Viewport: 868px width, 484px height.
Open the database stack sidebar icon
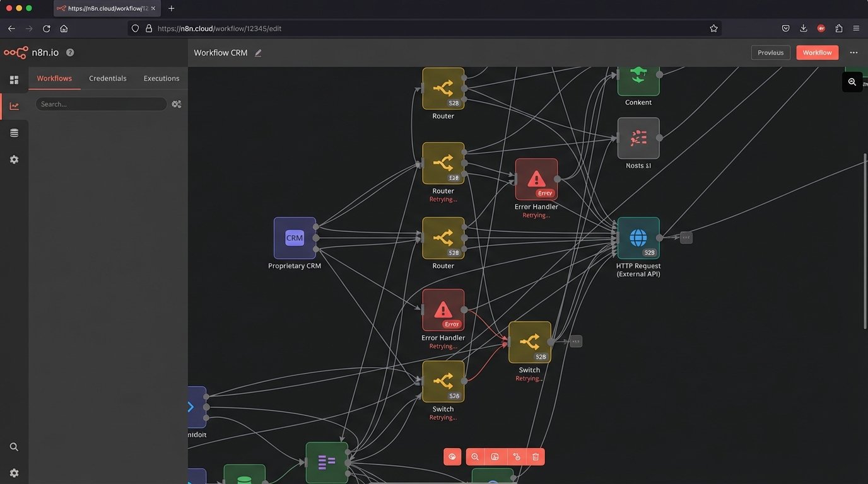pyautogui.click(x=14, y=133)
